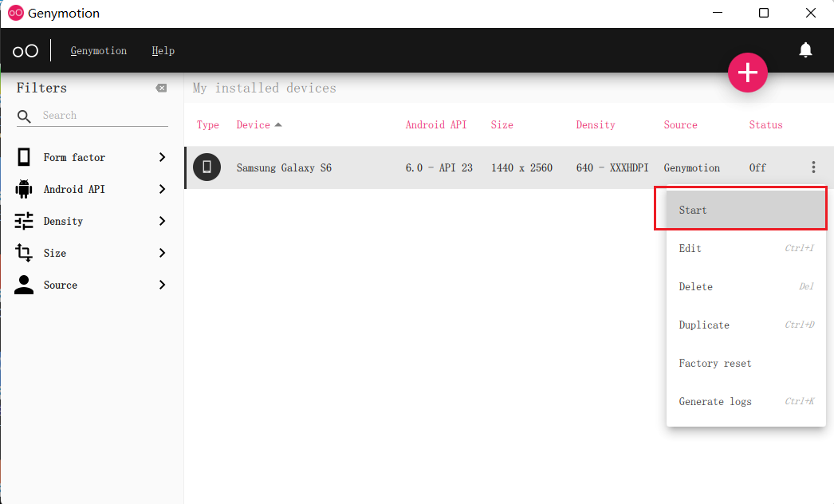Click the Source person icon

24,285
